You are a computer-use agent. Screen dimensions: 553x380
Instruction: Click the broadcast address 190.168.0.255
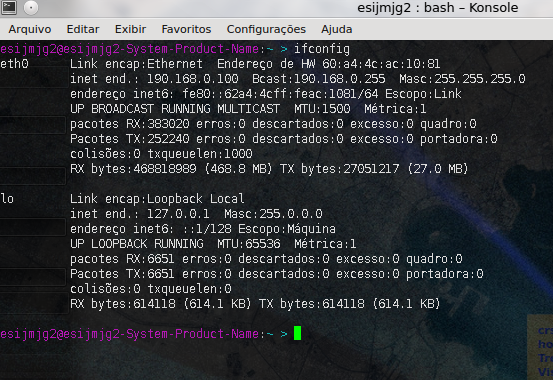(x=340, y=79)
